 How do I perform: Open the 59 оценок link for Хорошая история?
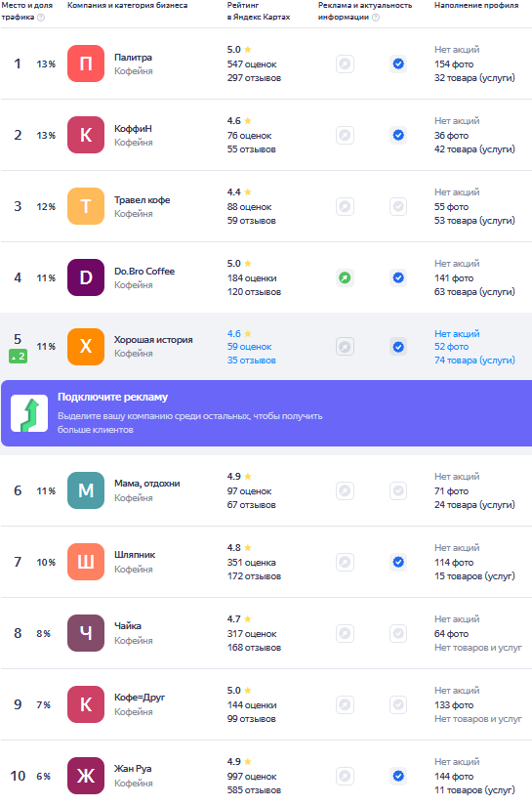click(x=250, y=347)
